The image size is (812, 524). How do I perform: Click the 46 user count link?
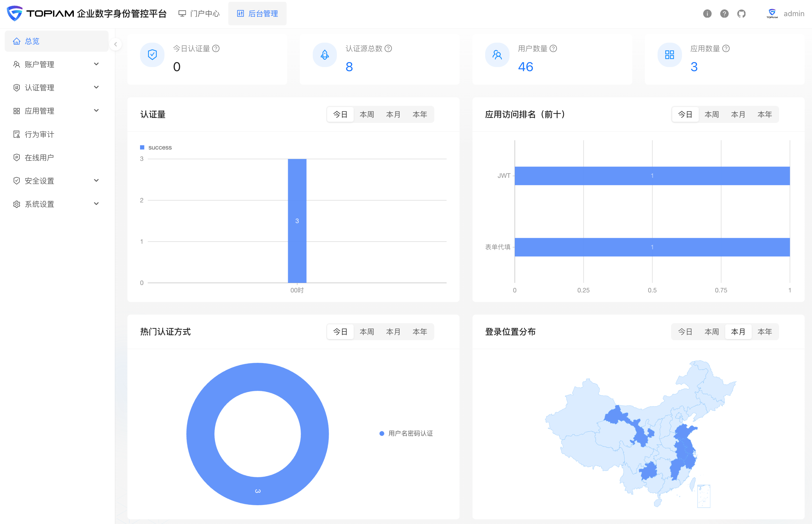click(x=525, y=67)
